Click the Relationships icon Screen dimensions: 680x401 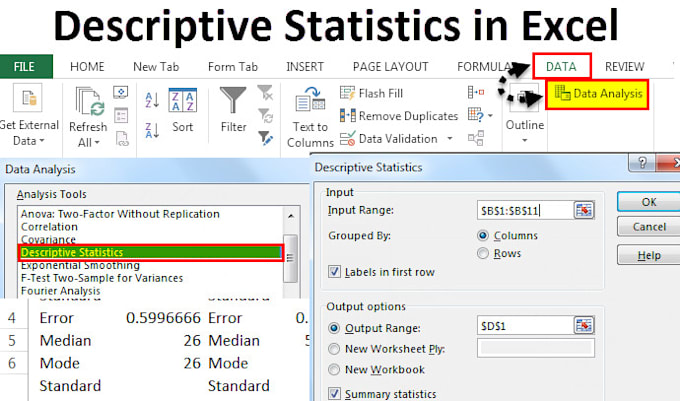pos(476,138)
